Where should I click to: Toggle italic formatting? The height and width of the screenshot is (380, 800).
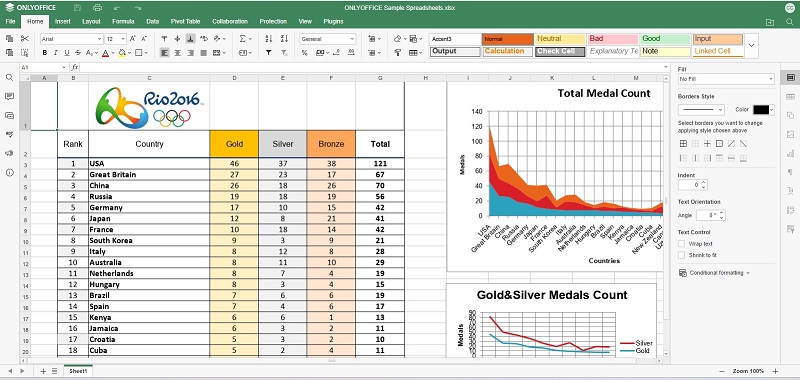[56, 53]
